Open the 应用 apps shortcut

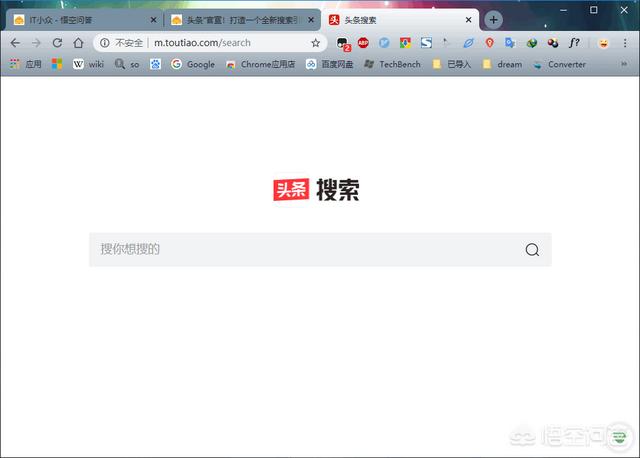(x=25, y=64)
